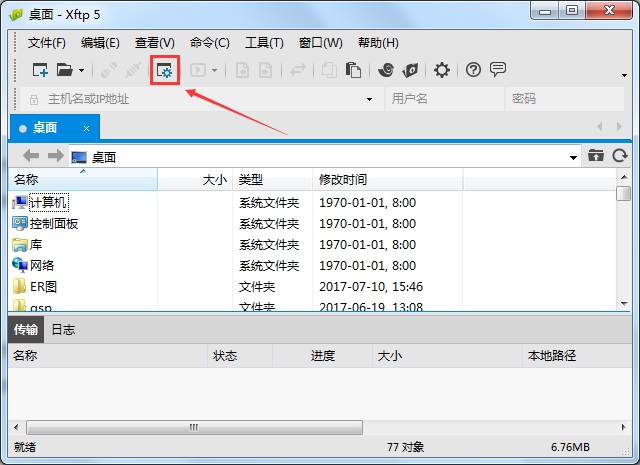Switch to the 日志 tab

pyautogui.click(x=63, y=329)
